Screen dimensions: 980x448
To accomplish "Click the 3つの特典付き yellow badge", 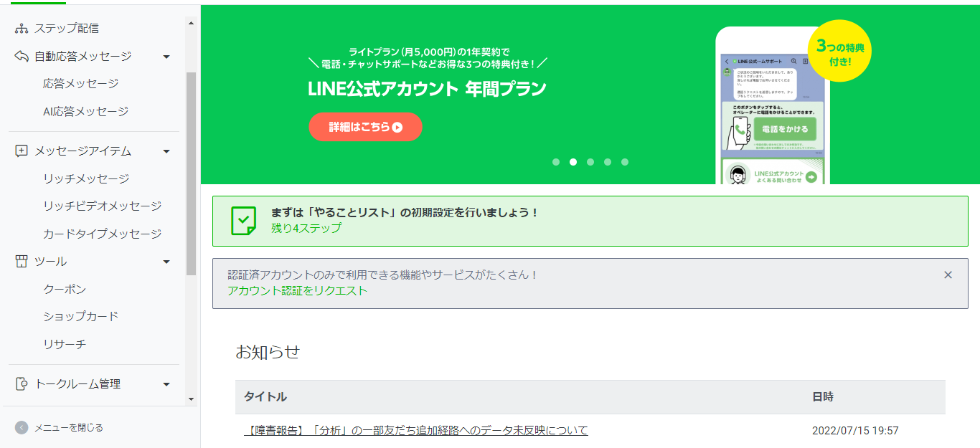I will click(x=839, y=52).
